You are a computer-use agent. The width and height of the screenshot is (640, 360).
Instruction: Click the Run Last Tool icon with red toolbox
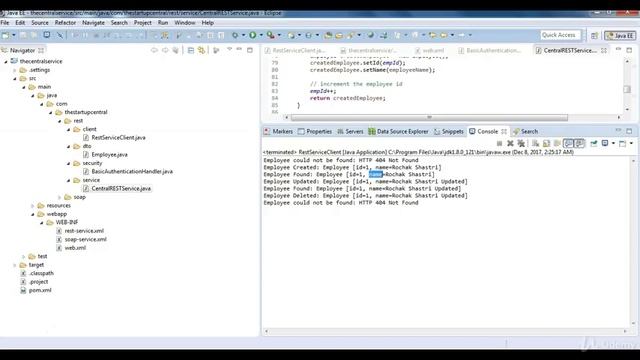click(x=270, y=35)
